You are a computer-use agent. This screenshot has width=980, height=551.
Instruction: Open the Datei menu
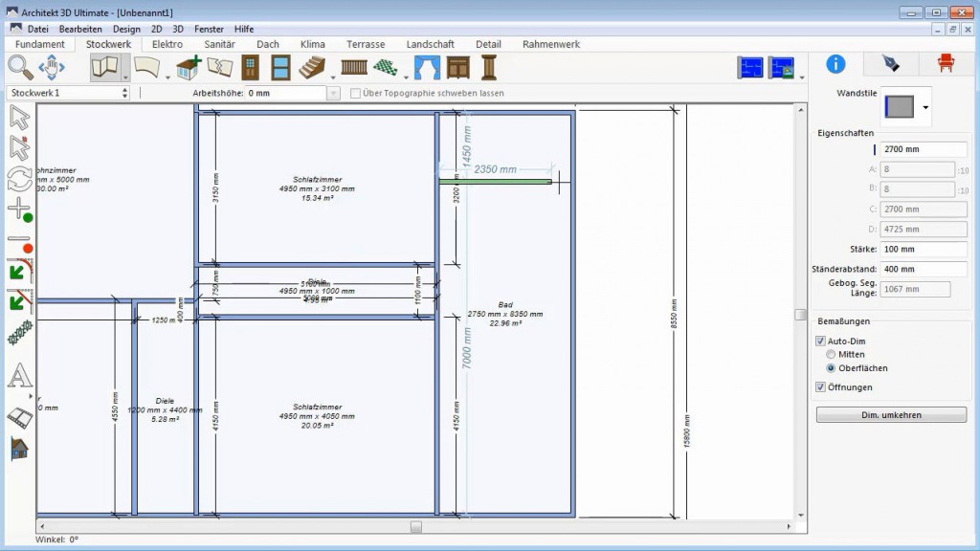tap(37, 29)
